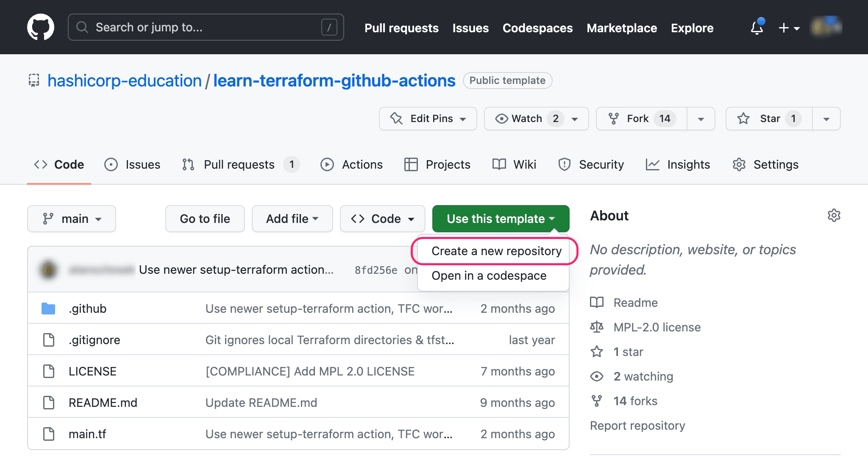Open Codespaces from header
The height and width of the screenshot is (456, 868).
click(x=537, y=28)
